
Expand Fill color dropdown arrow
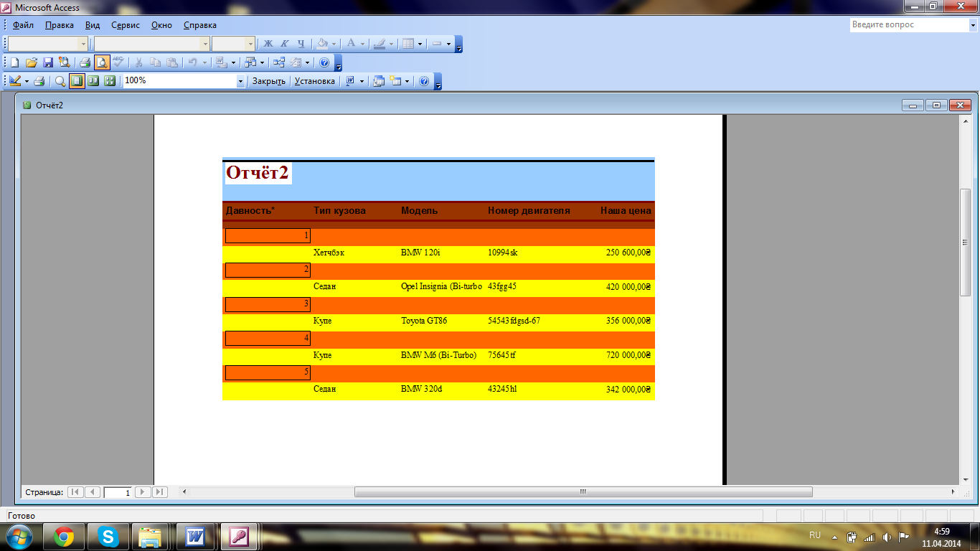334,44
